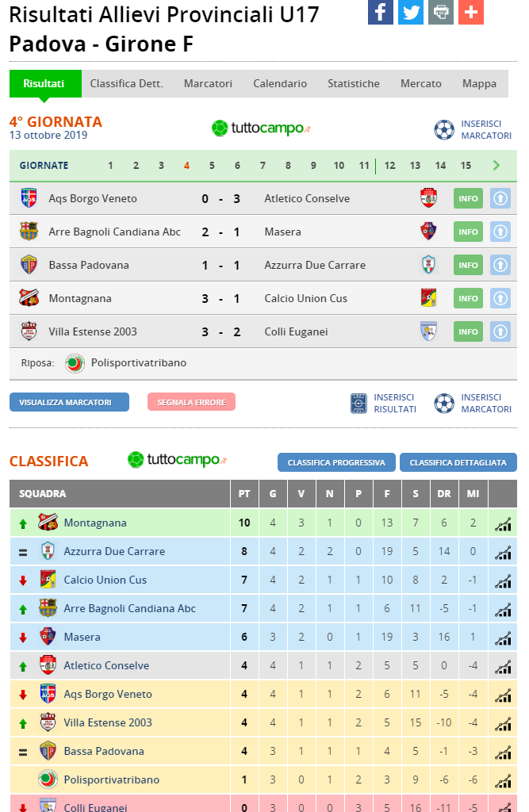Select giornata 5 in round selector

(x=212, y=165)
